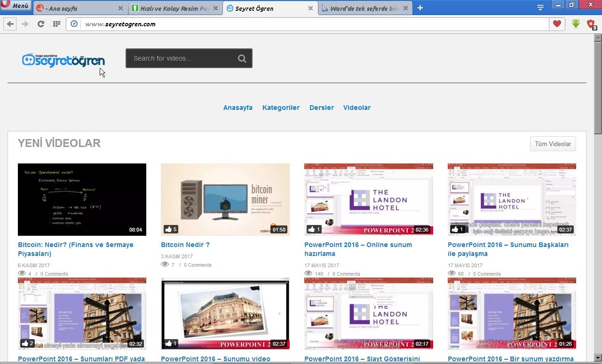Close the Hızlı ve Kolay Resim tab

(x=215, y=8)
